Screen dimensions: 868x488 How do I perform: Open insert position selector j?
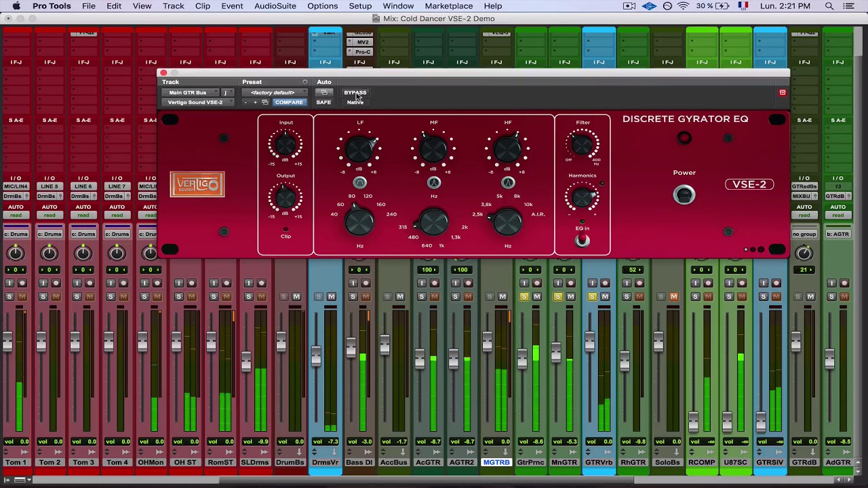[x=226, y=92]
